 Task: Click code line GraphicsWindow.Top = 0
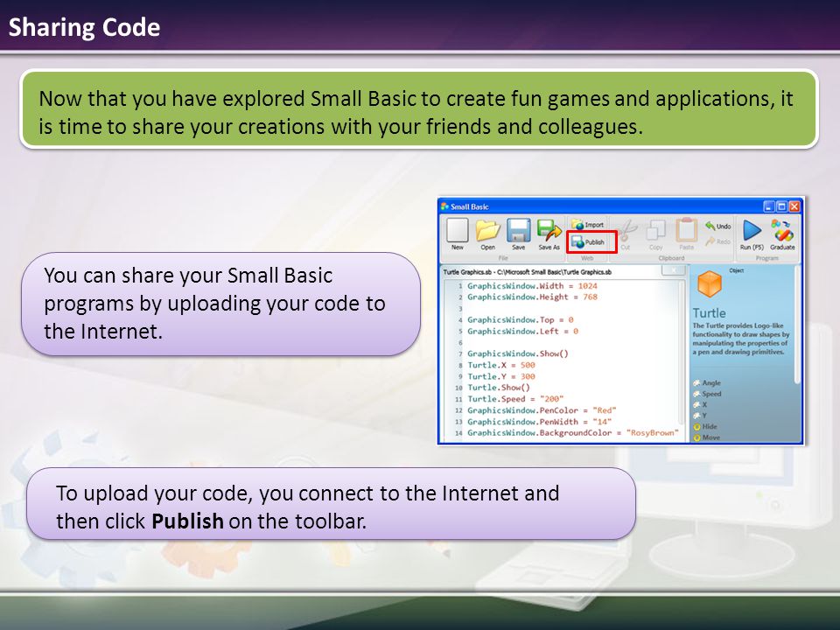[520, 320]
